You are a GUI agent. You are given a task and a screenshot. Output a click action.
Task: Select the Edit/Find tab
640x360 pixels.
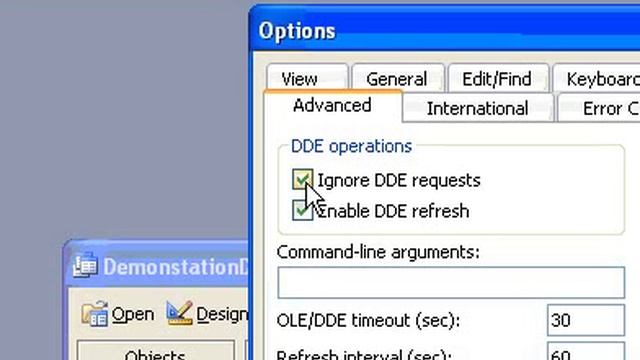tap(498, 78)
